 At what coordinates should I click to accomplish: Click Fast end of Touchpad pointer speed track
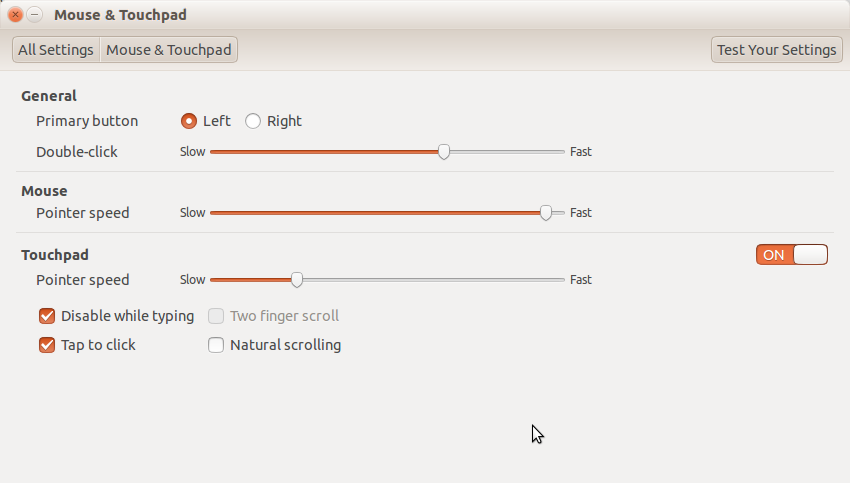pos(562,280)
